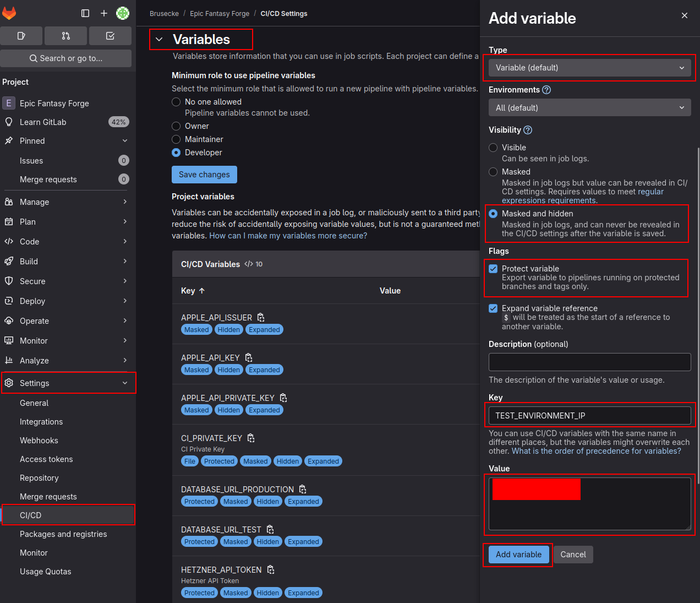Copy the APPLE_API_PRIVATE_KEY key
This screenshot has height=603, width=700.
click(x=283, y=398)
